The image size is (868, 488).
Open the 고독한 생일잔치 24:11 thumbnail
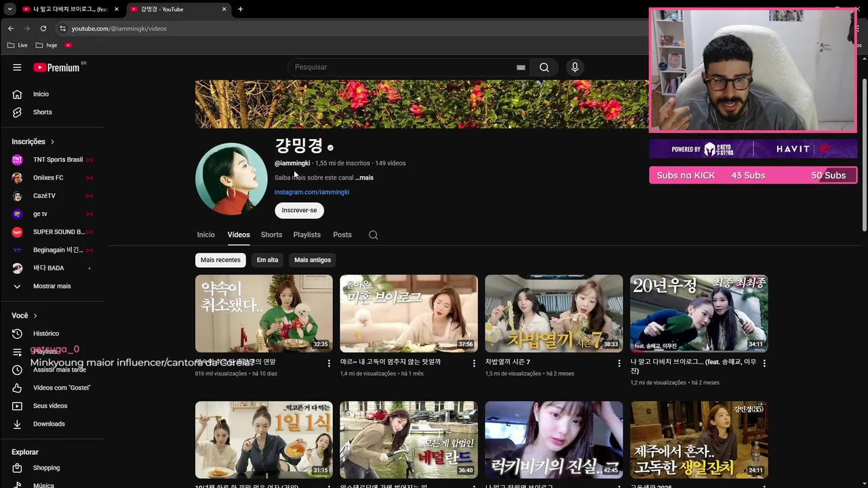pyautogui.click(x=699, y=440)
